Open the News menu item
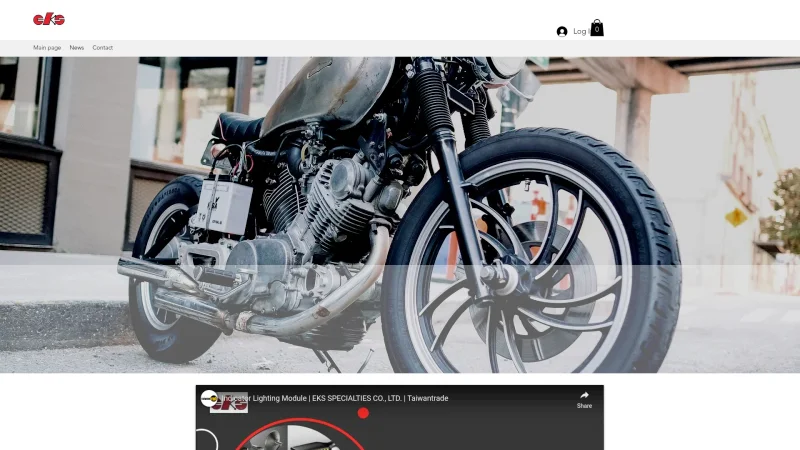Screen dimensions: 800x450 coord(77,47)
